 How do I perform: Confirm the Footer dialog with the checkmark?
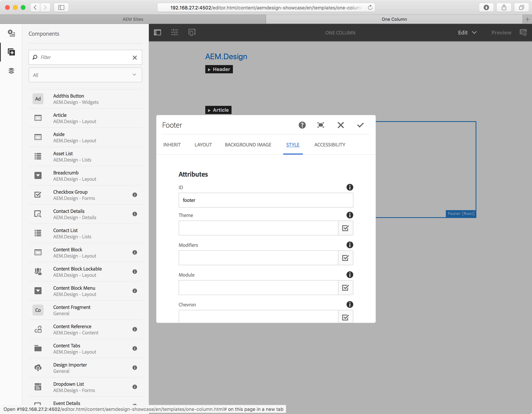pyautogui.click(x=360, y=125)
